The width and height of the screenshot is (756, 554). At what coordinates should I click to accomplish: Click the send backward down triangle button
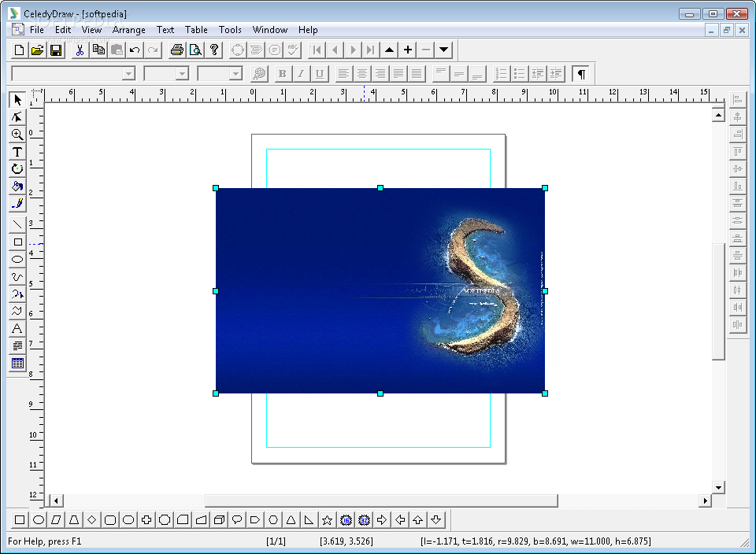[443, 50]
